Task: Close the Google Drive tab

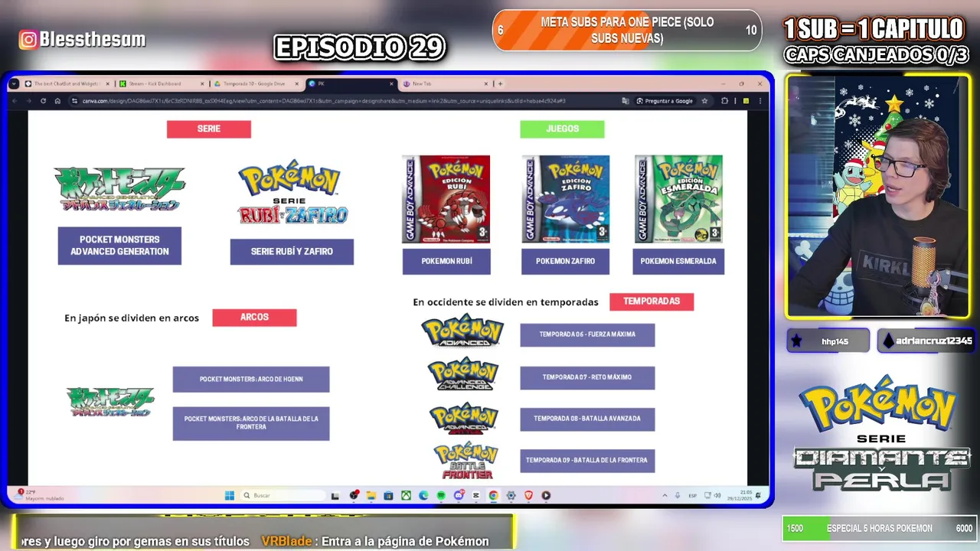Action: coord(296,83)
